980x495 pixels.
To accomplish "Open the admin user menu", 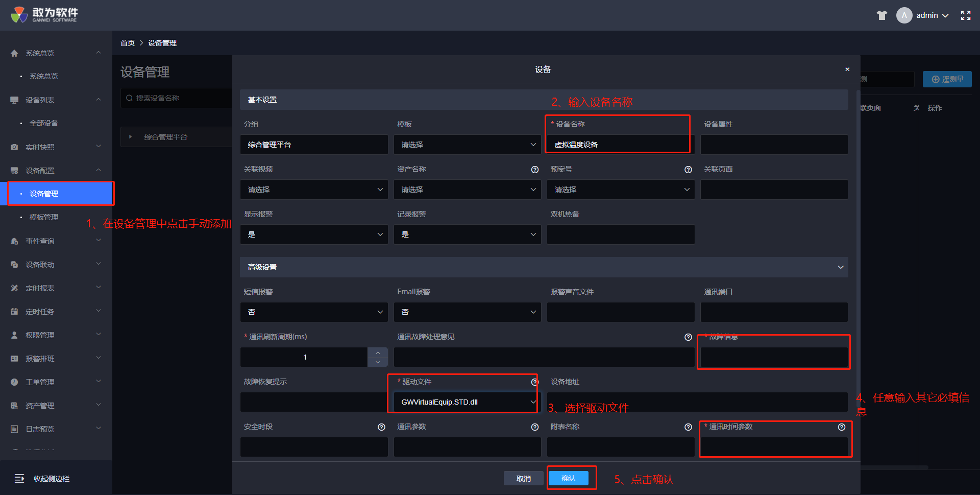I will 926,15.
